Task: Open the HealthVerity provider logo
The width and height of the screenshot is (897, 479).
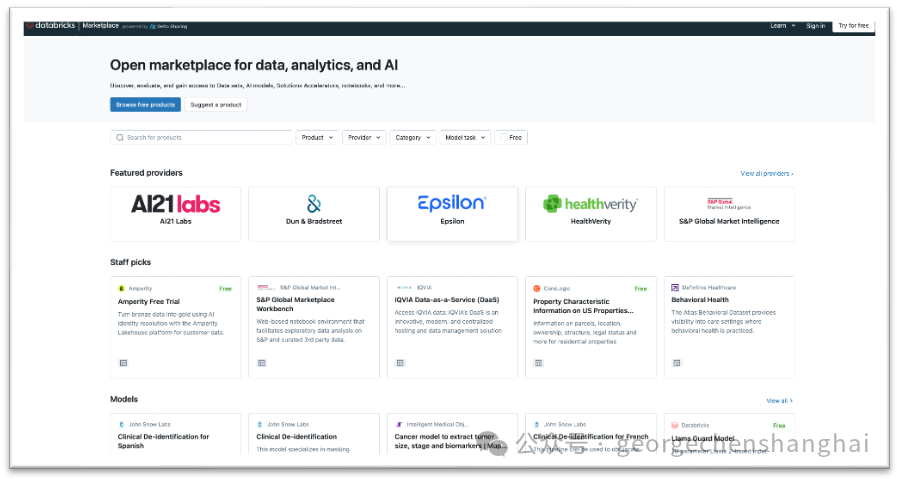Action: pos(590,204)
